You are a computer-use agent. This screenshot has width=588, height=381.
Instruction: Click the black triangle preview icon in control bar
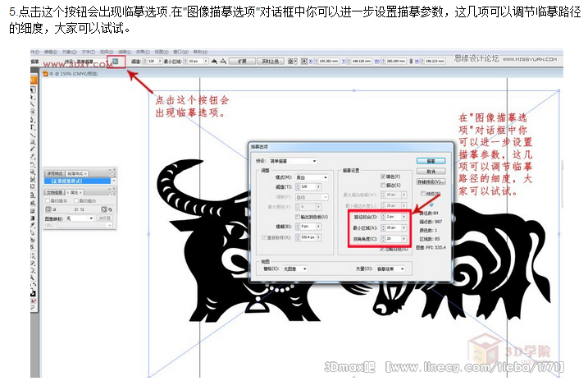[x=215, y=62]
